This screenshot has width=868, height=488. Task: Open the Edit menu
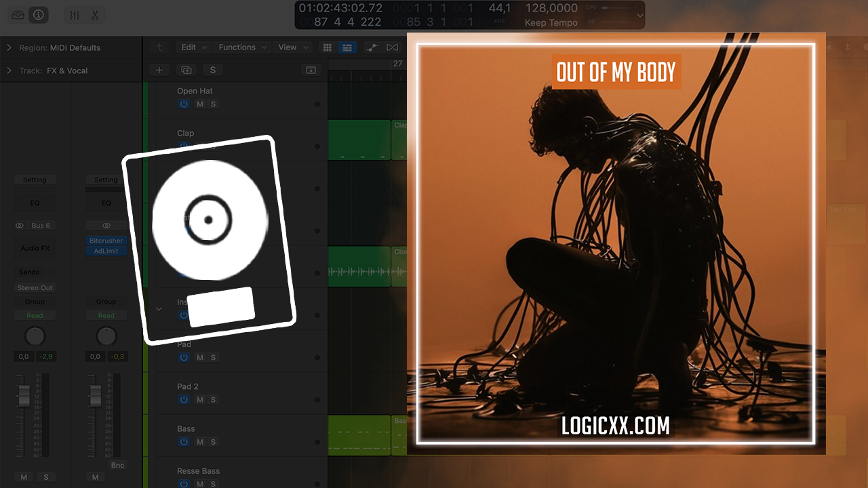coord(194,47)
